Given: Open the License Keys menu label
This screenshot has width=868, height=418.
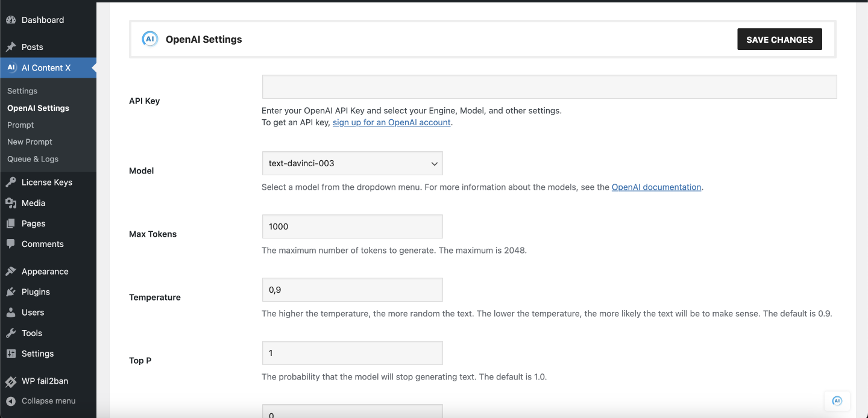Looking at the screenshot, I should [x=47, y=182].
